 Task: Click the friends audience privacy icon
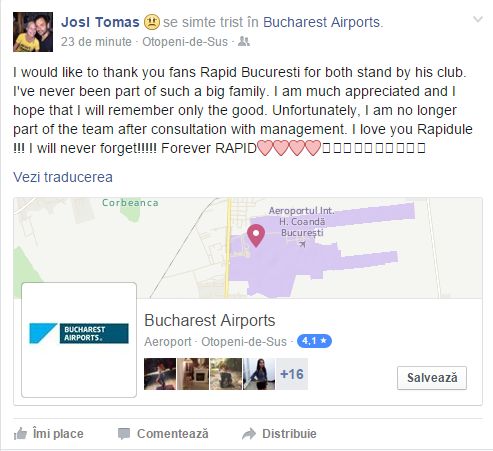click(244, 42)
